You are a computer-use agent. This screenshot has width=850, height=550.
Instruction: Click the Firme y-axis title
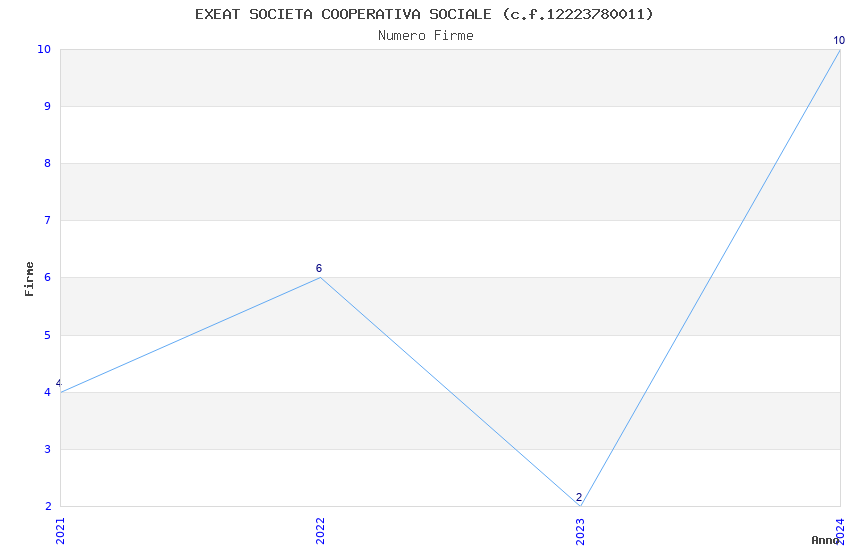pyautogui.click(x=30, y=278)
